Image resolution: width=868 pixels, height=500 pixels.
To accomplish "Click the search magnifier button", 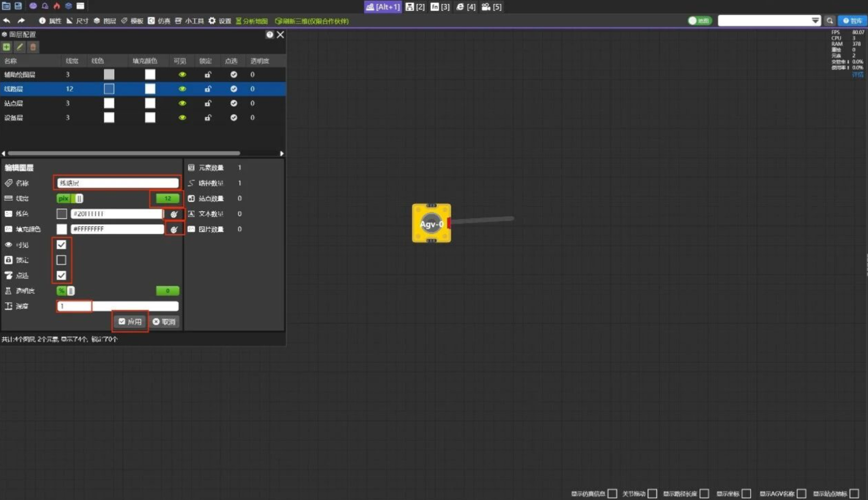I will pos(830,21).
